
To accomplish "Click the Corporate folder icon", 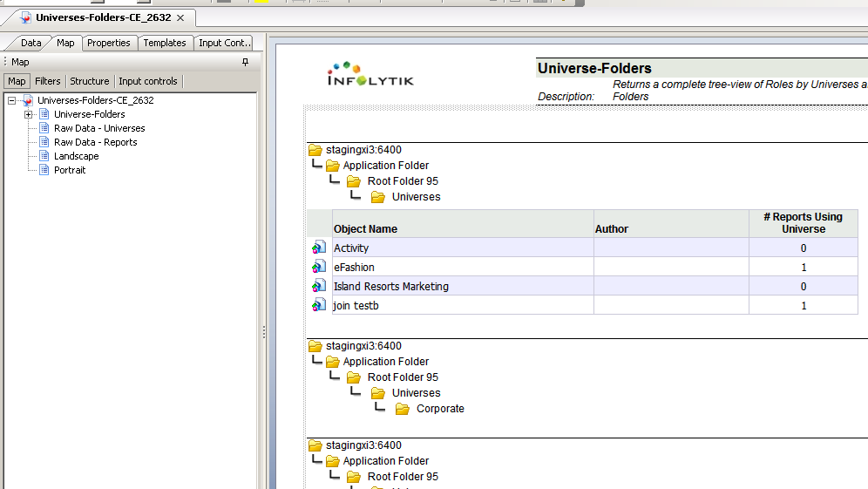I will coord(403,409).
